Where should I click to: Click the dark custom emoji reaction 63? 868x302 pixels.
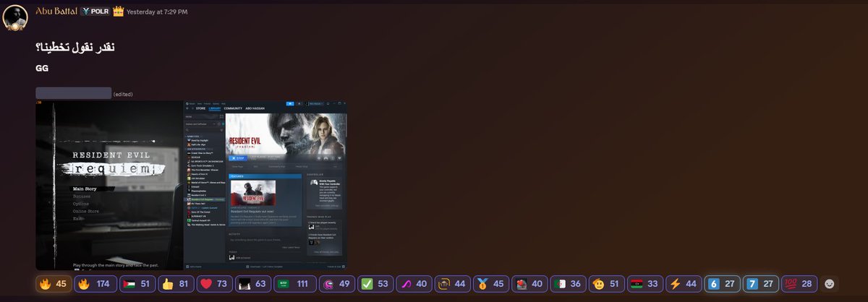252,284
